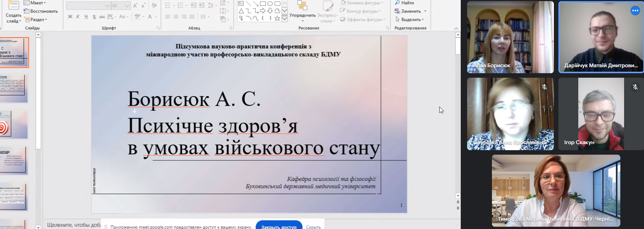This screenshot has width=644, height=229.
Task: Click the slide title text Борисюк А. С.
Action: (x=194, y=99)
